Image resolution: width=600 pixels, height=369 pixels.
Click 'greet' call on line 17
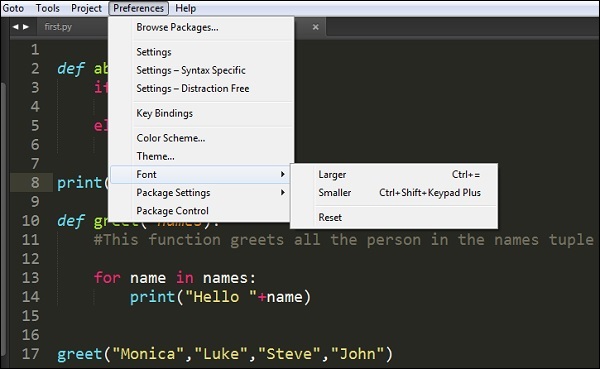[80, 354]
